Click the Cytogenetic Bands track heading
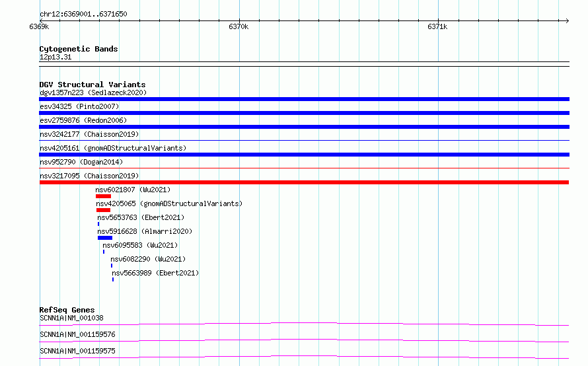Viewport: 588px width, 366px height. pos(79,49)
